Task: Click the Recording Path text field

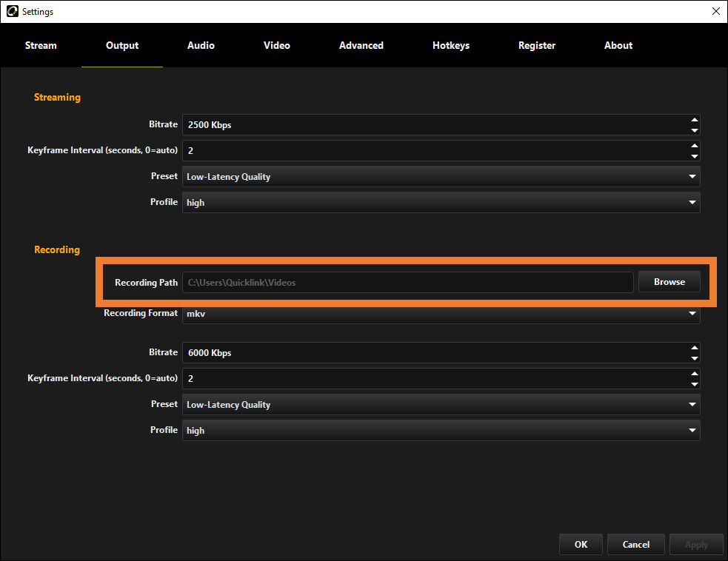Action: [x=407, y=283]
